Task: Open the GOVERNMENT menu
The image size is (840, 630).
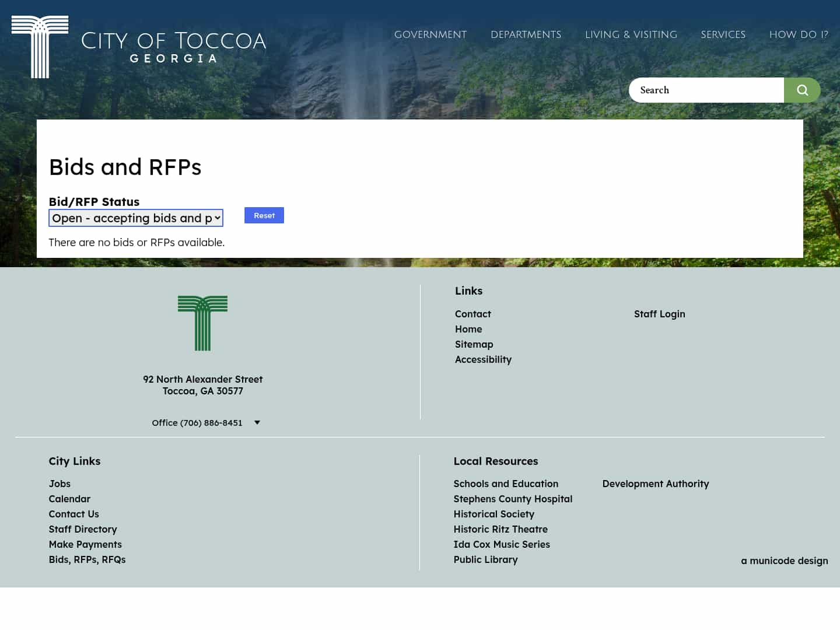Action: [430, 34]
